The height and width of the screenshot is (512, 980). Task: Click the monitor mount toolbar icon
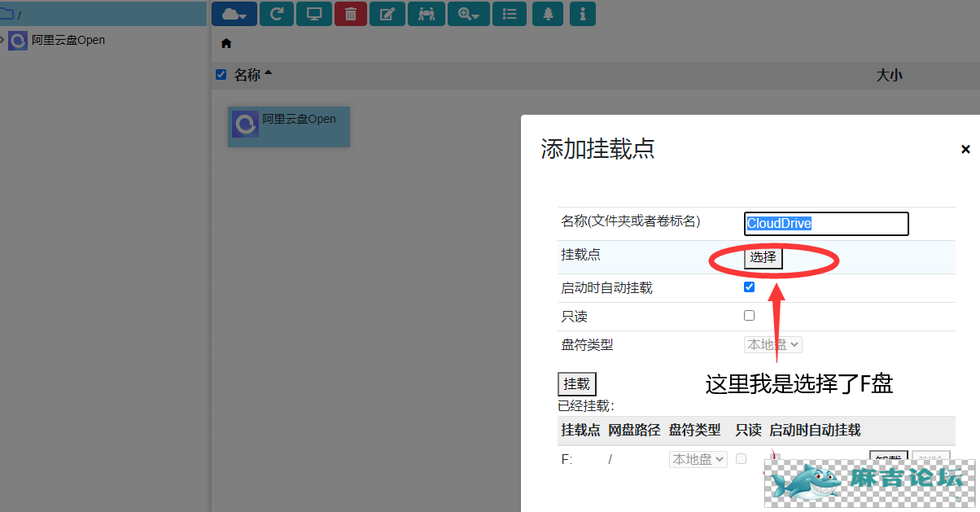point(313,14)
